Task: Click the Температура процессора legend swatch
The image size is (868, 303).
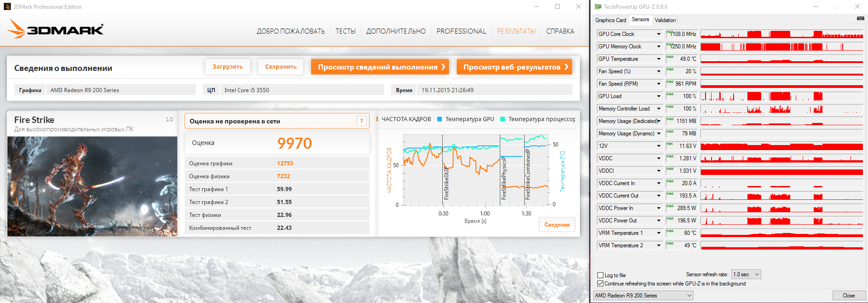Action: click(503, 119)
